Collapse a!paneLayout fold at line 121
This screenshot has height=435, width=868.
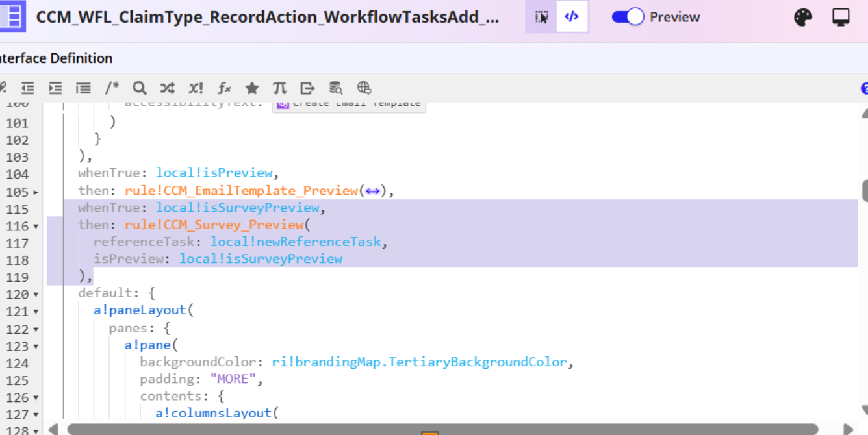(35, 312)
